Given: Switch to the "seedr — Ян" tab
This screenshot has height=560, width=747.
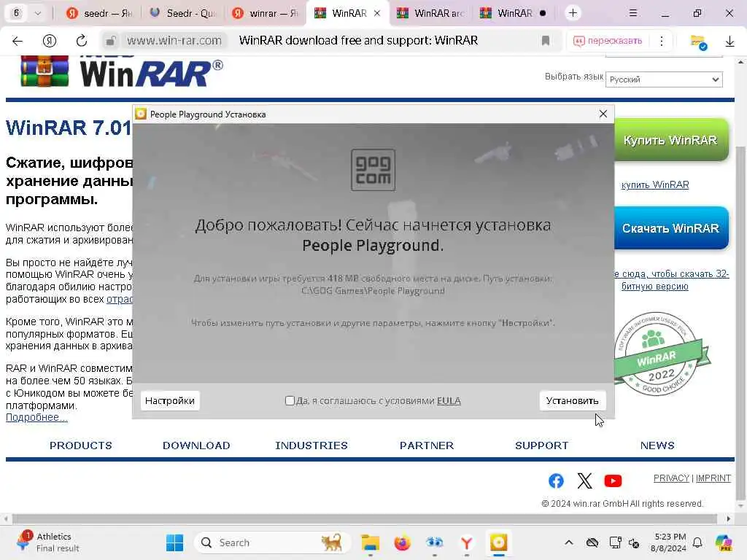Looking at the screenshot, I should (x=98, y=13).
